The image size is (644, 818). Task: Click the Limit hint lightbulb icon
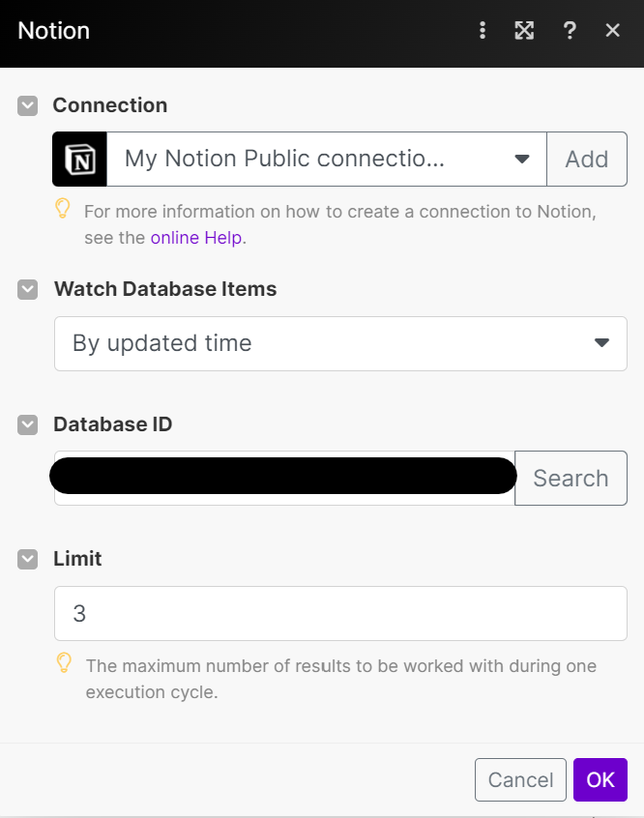tap(64, 662)
